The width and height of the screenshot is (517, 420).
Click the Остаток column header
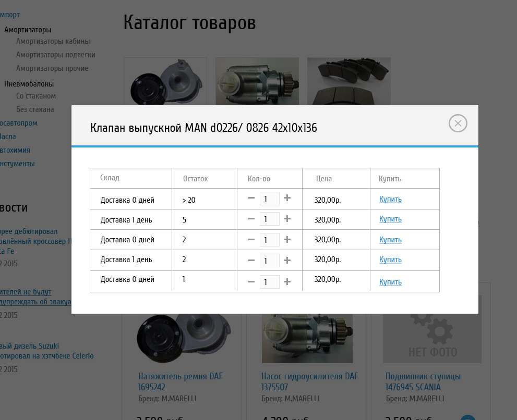tap(196, 179)
